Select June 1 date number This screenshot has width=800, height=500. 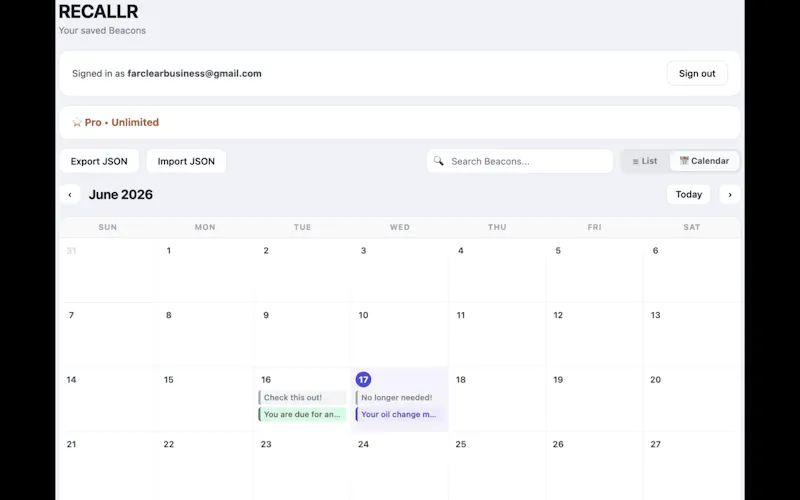[x=168, y=251]
